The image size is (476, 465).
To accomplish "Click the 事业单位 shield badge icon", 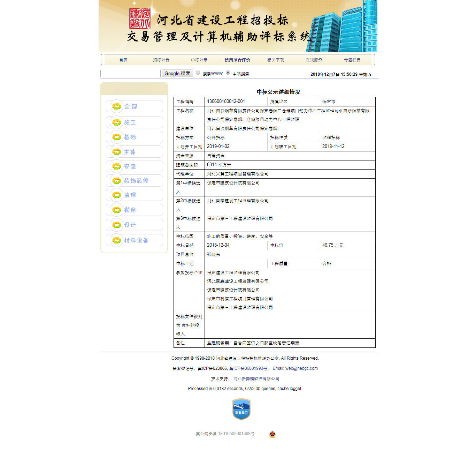I will (x=241, y=409).
